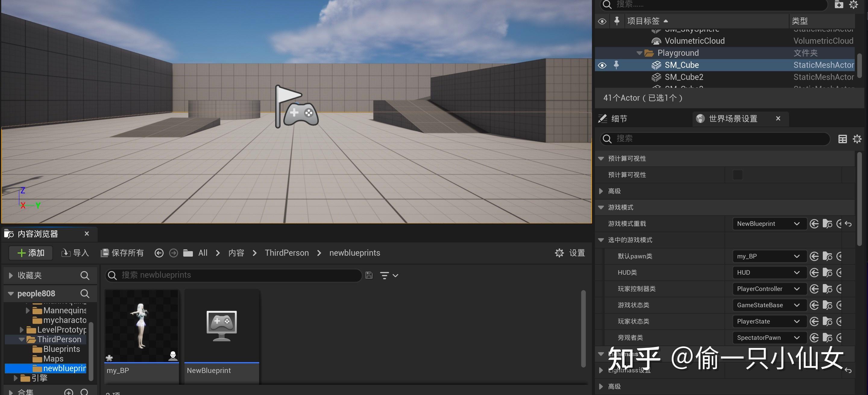
Task: Reset game mode override to default
Action: (x=848, y=224)
